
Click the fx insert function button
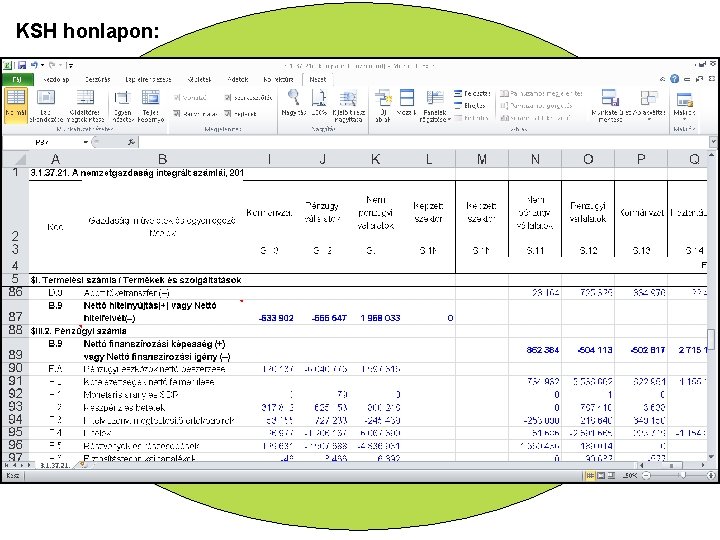click(131, 142)
